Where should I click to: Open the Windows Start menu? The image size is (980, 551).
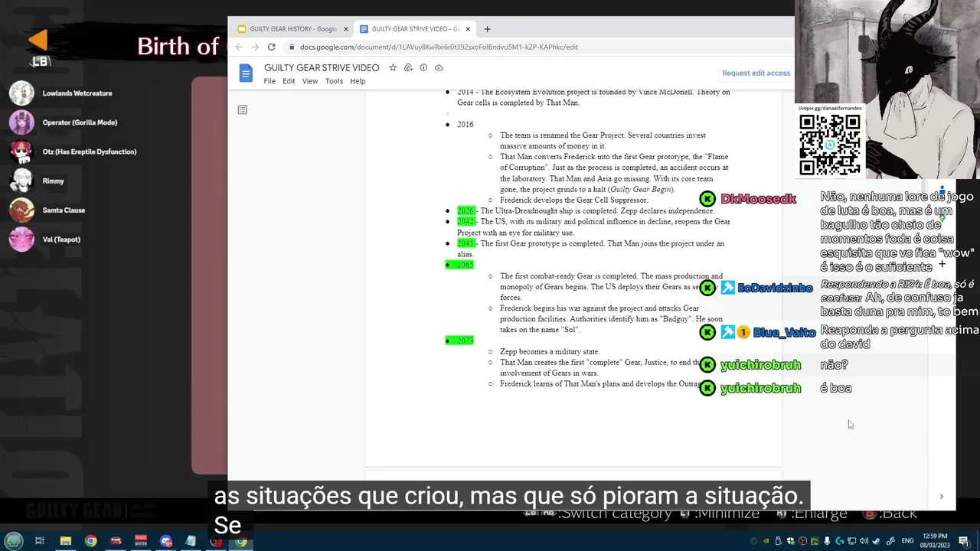[14, 541]
